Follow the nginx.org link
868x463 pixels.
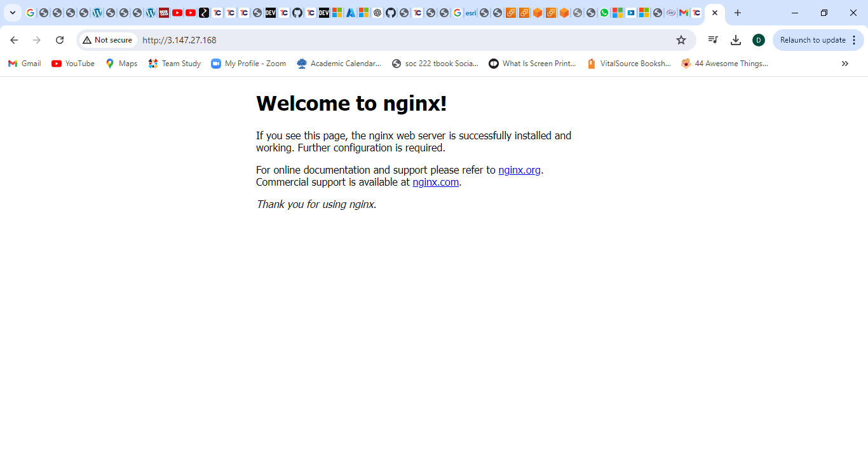click(520, 170)
